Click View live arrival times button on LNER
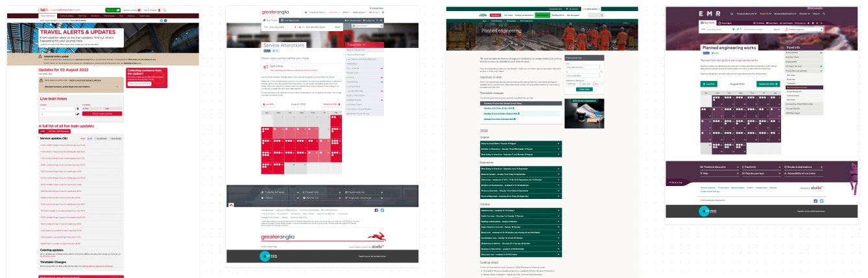The height and width of the screenshot is (278, 868). pyautogui.click(x=139, y=84)
